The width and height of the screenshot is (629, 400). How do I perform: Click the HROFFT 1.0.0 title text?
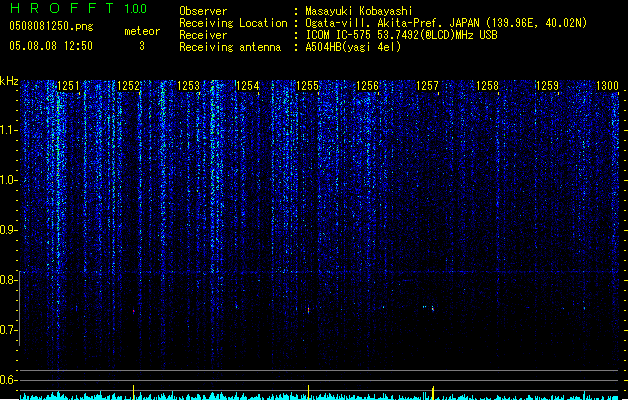(78, 8)
